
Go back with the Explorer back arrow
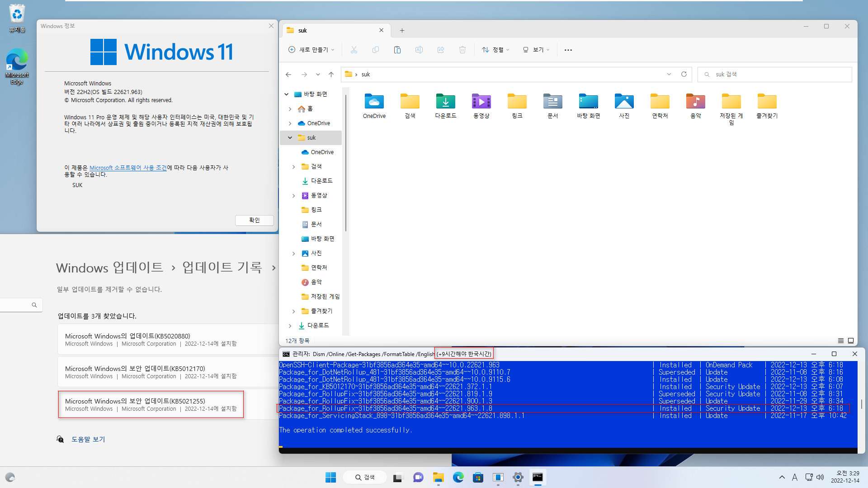point(288,75)
